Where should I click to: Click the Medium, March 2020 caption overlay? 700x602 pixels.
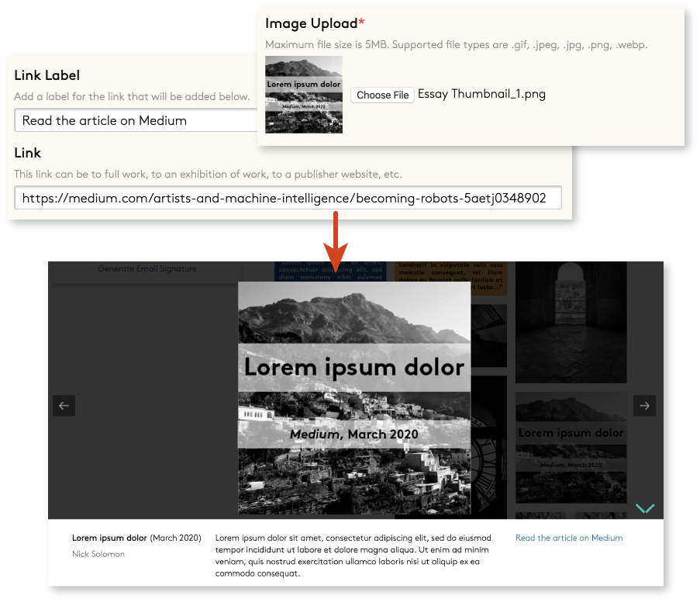(353, 434)
